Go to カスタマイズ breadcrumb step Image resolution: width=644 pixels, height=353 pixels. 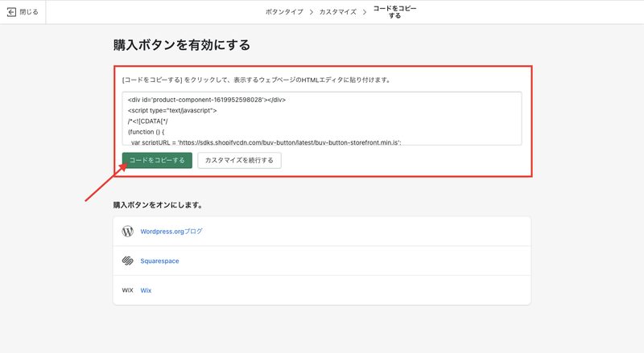(337, 12)
